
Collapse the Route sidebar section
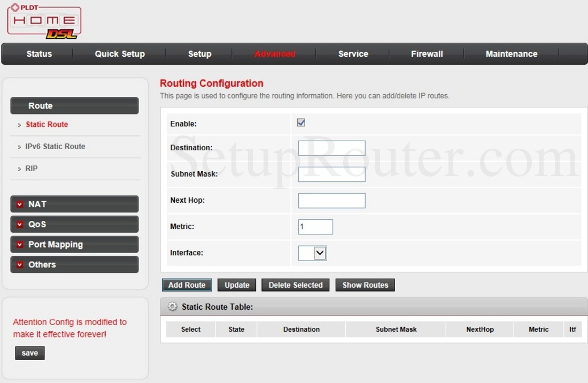point(74,106)
